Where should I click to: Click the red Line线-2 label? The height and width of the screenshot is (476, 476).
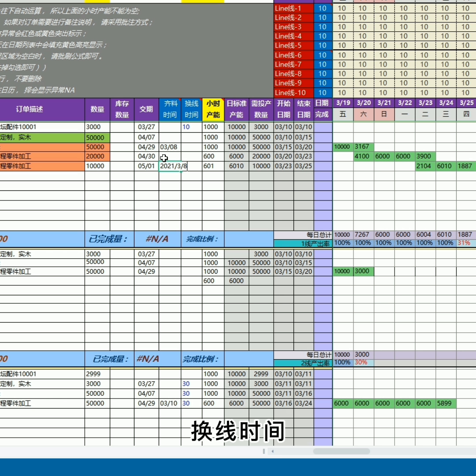pos(294,18)
